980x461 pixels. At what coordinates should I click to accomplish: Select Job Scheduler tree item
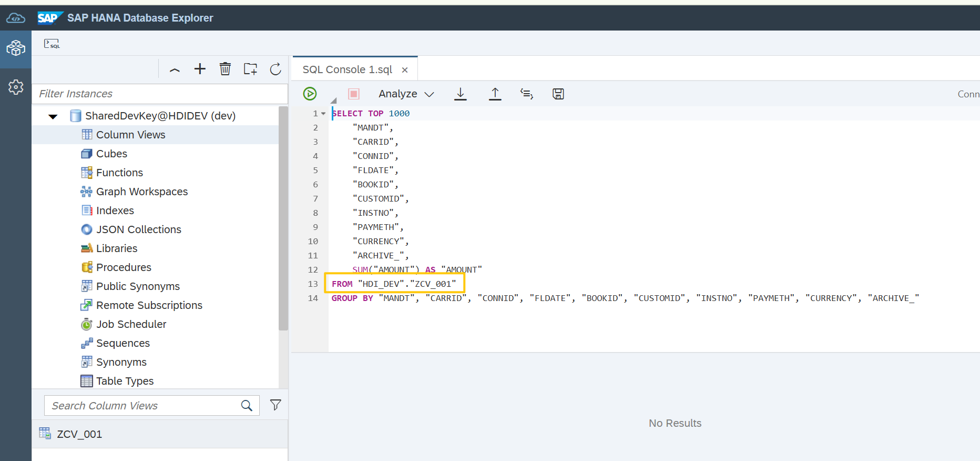(x=131, y=324)
